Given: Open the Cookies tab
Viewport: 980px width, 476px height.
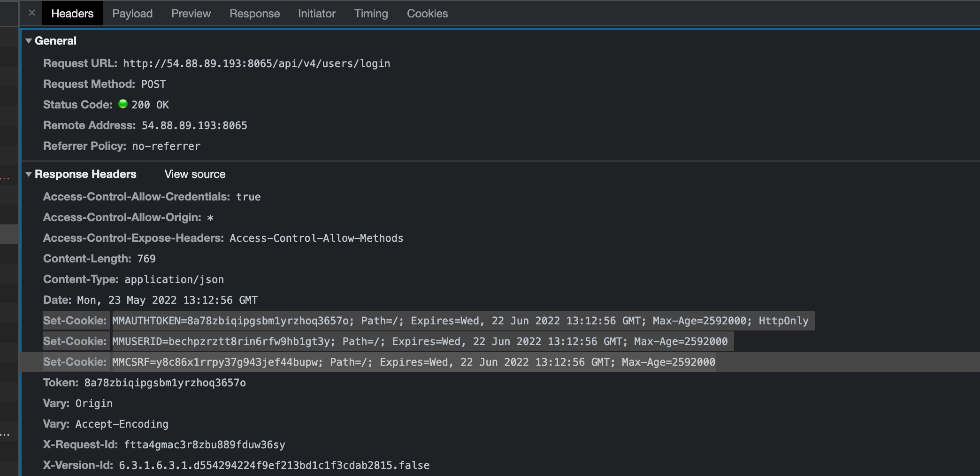Looking at the screenshot, I should pos(427,13).
